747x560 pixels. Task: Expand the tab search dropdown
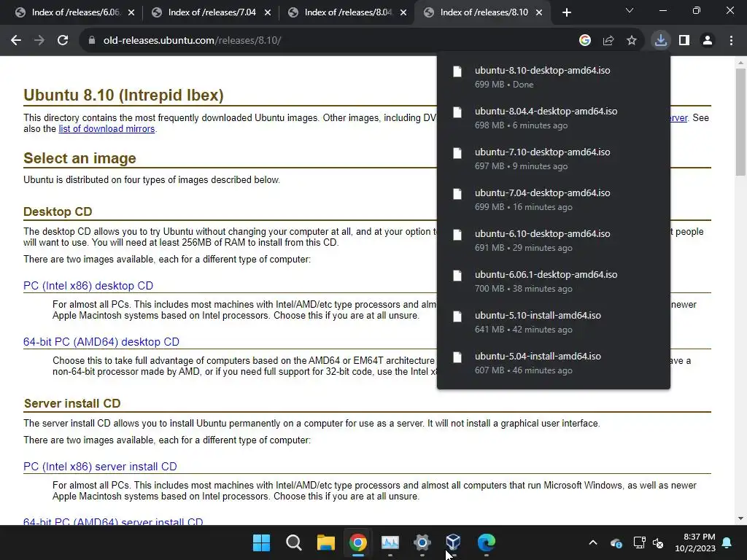[x=630, y=10]
